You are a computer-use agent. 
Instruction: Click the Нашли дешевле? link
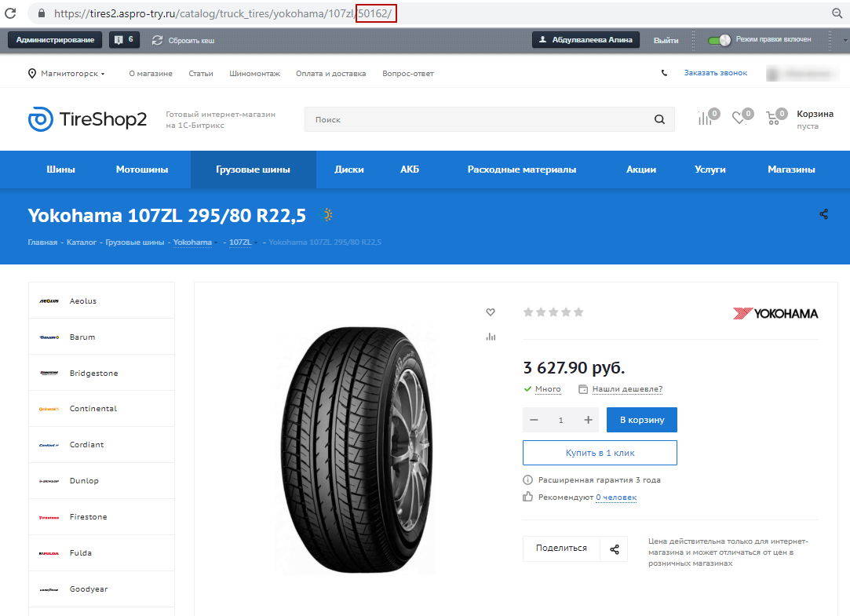tap(626, 389)
